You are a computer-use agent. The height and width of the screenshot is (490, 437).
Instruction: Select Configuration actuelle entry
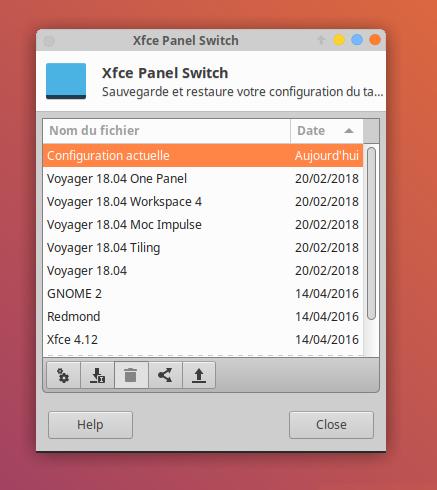pyautogui.click(x=203, y=155)
